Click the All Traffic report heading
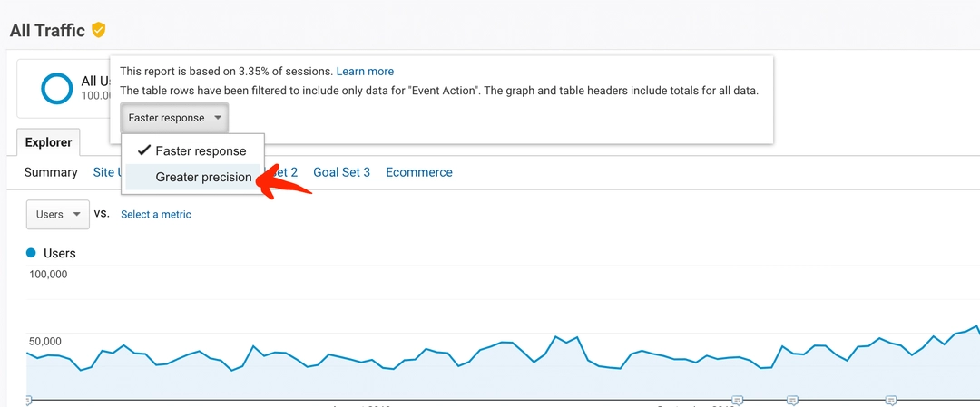This screenshot has height=407, width=980. pos(47,31)
